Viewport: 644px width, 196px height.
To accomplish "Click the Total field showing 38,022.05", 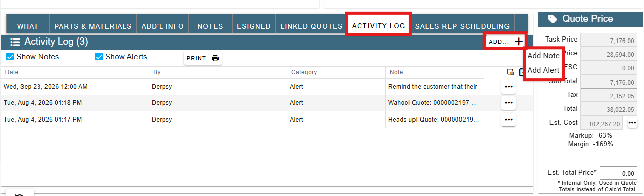I will 609,109.
